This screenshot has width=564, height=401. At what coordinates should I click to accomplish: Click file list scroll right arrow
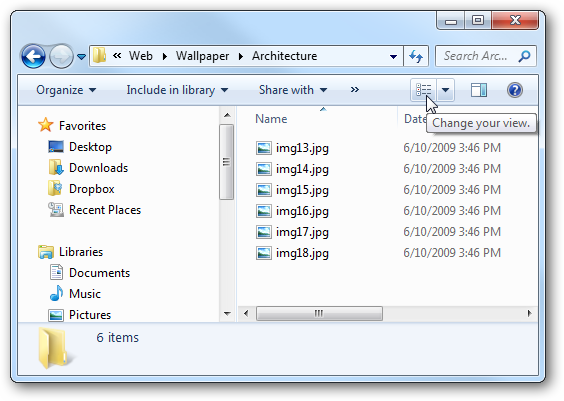point(529,313)
